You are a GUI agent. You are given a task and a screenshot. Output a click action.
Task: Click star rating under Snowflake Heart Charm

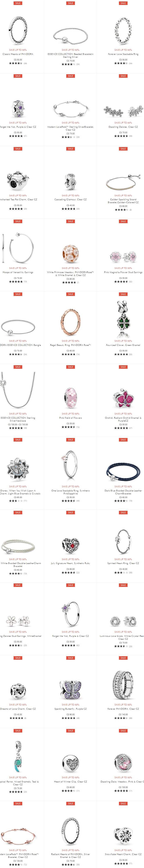coord(121,864)
